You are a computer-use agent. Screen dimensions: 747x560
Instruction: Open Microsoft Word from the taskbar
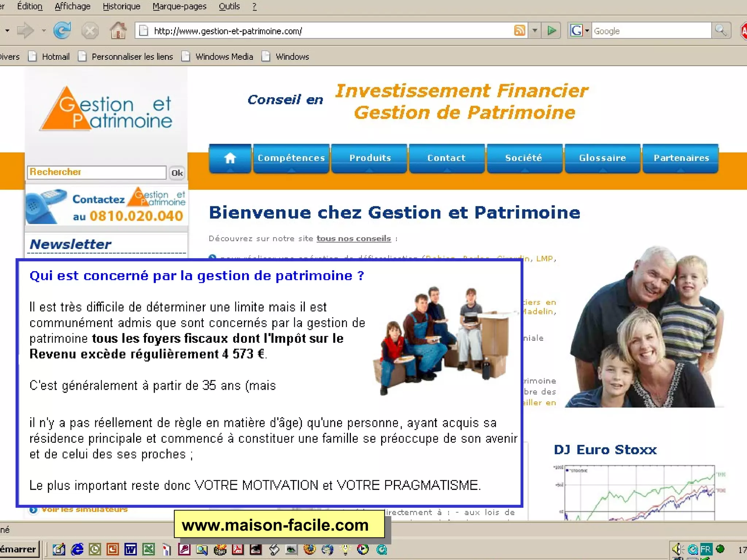click(130, 549)
